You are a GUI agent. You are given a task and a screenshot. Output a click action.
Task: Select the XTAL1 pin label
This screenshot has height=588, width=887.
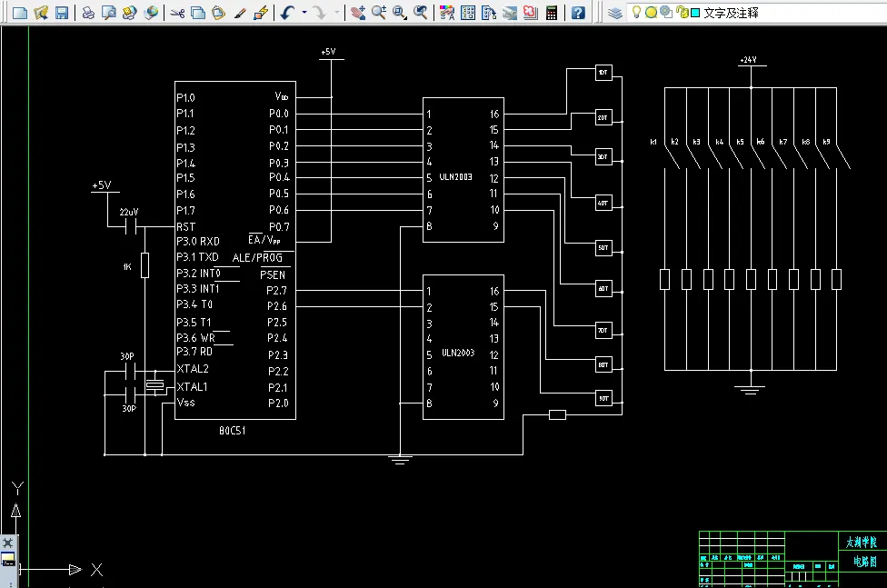[193, 386]
